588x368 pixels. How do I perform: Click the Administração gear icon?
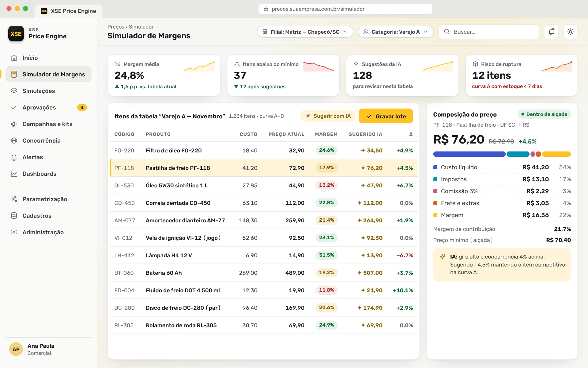[x=14, y=232]
